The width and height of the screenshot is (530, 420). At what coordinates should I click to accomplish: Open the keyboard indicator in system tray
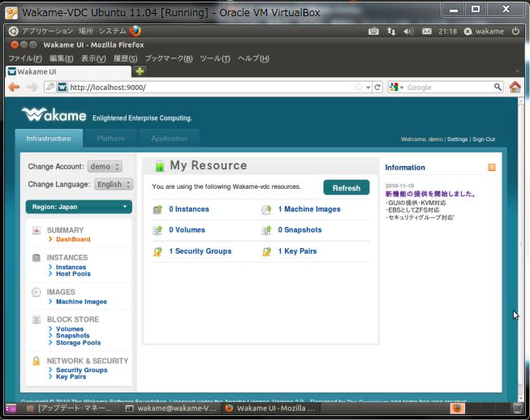pyautogui.click(x=373, y=32)
